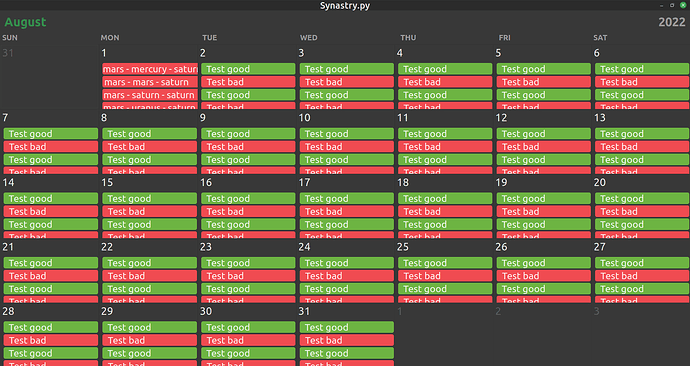Open the 'mars - mercury - saturn' event on August 1
The height and width of the screenshot is (366, 690).
[x=150, y=69]
